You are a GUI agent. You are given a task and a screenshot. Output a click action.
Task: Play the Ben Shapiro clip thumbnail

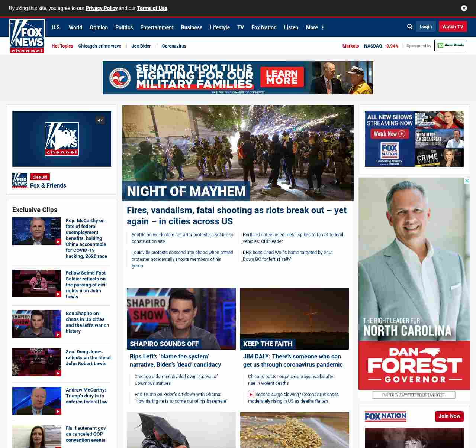tap(37, 324)
